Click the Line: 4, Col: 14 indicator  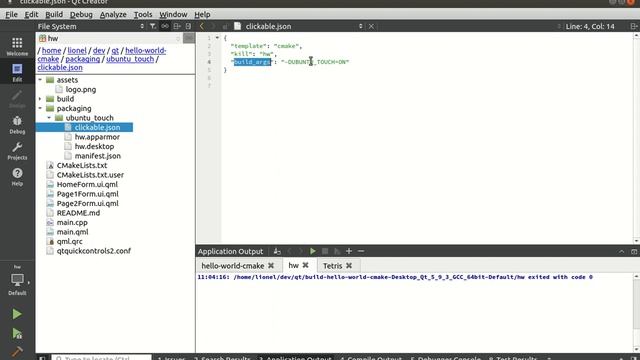(x=590, y=26)
